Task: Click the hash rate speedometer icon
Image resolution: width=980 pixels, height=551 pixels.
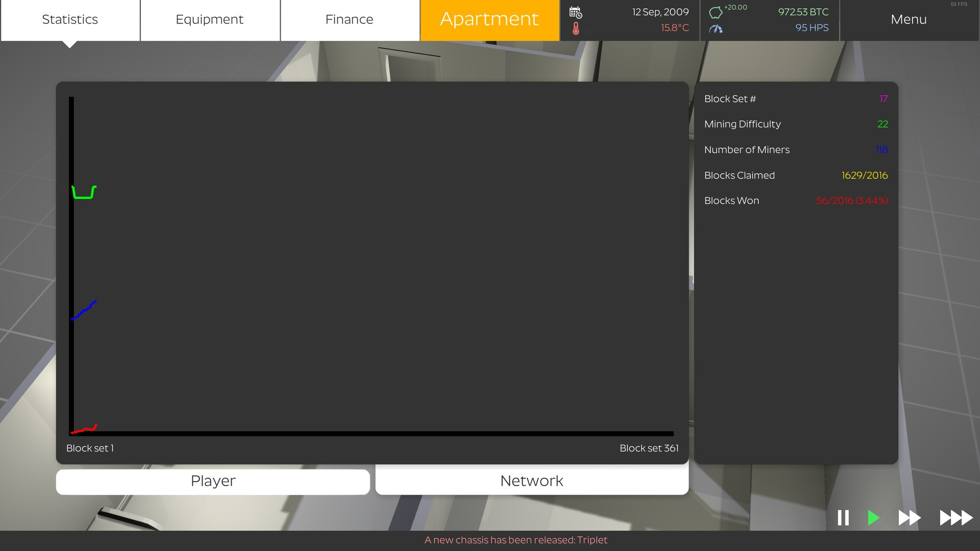Action: tap(716, 29)
